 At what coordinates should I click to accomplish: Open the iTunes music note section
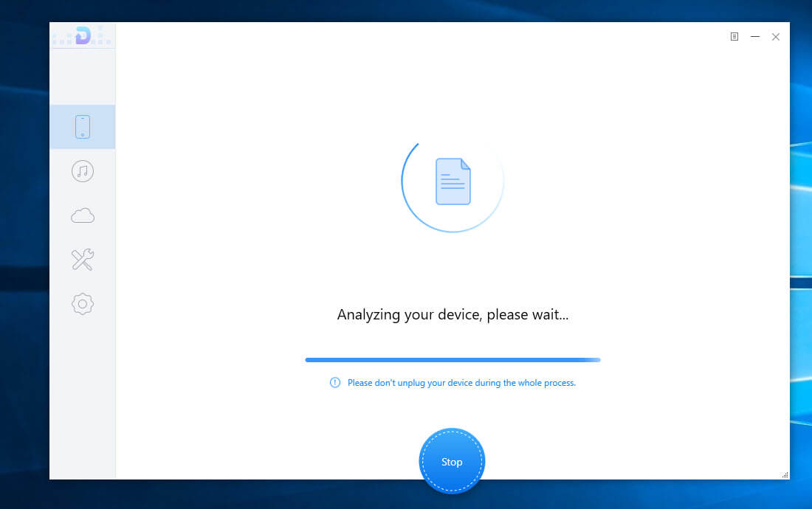83,171
